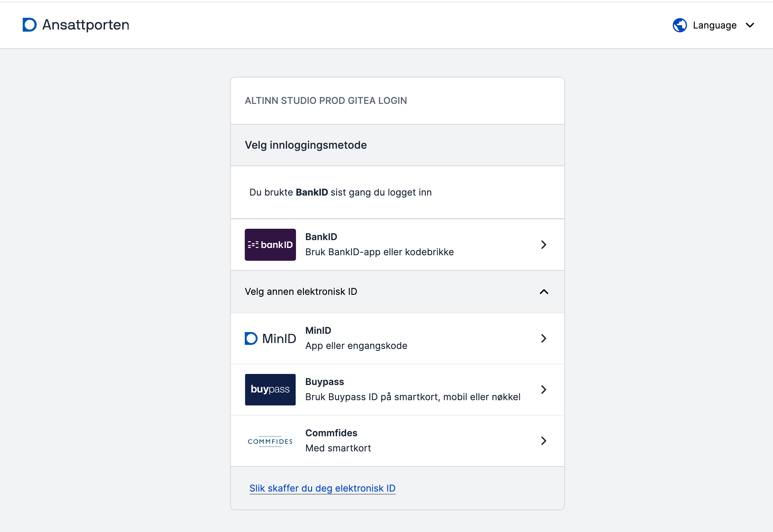Click the Language dropdown chevron
Image resolution: width=773 pixels, height=532 pixels.
pyautogui.click(x=750, y=25)
